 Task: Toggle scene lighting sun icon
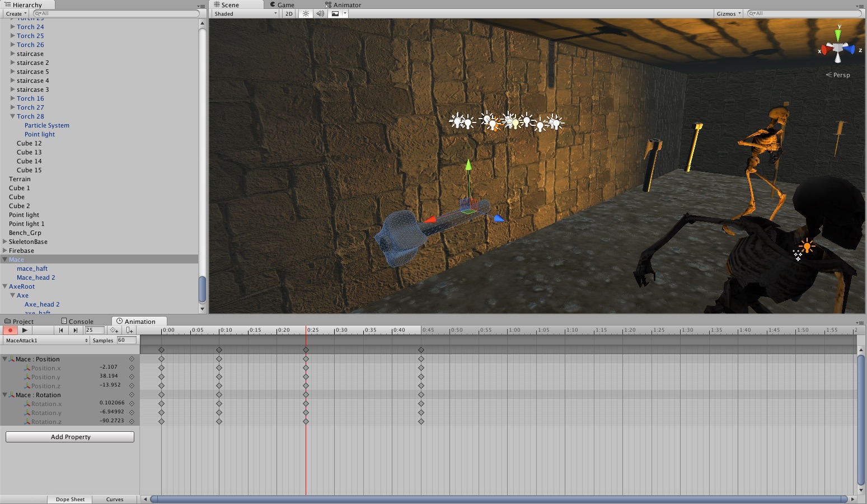305,13
